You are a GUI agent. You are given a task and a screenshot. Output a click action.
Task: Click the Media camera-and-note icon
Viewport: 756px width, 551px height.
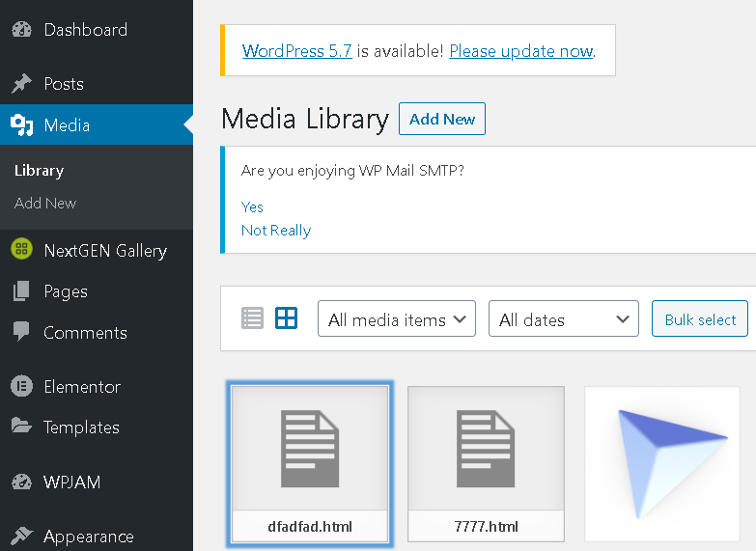(21, 125)
